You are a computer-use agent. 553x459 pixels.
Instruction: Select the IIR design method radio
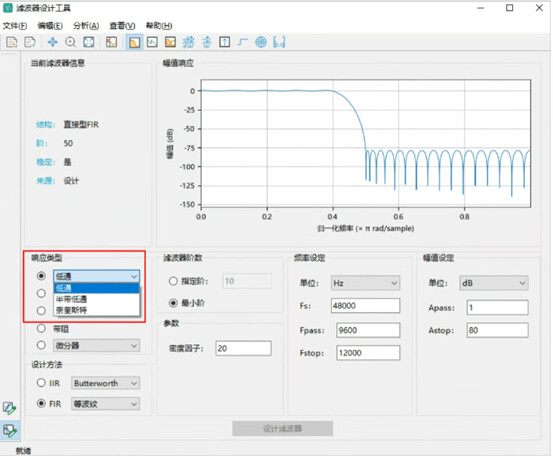[41, 383]
